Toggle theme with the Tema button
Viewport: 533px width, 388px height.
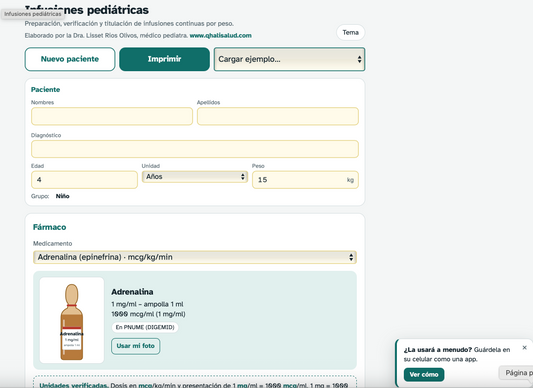tap(350, 33)
